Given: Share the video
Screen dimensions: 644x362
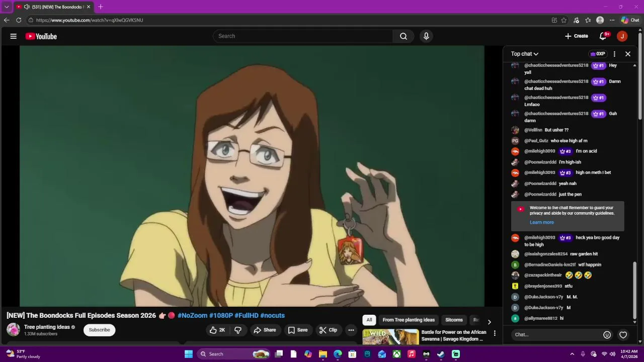Looking at the screenshot, I should 265,330.
